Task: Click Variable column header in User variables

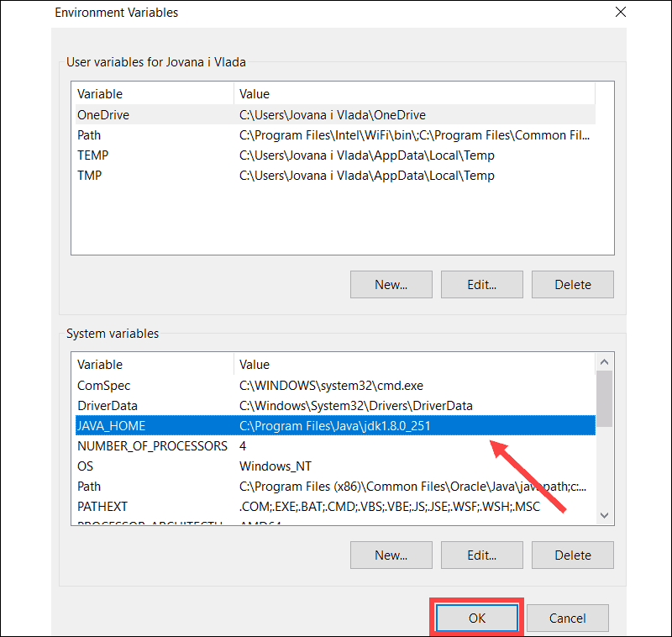Action: pyautogui.click(x=155, y=93)
